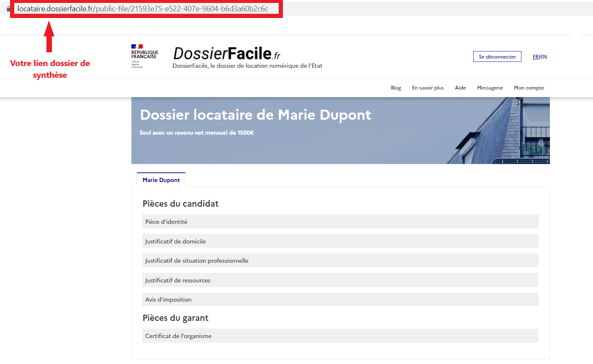Click the DossierFacile tagline under logo
The width and height of the screenshot is (593, 364).
click(x=247, y=66)
